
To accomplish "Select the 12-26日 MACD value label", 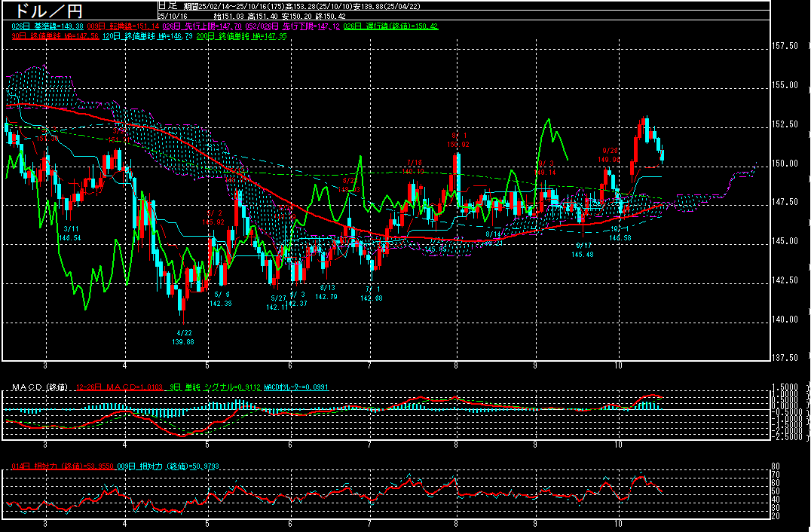I will point(119,387).
